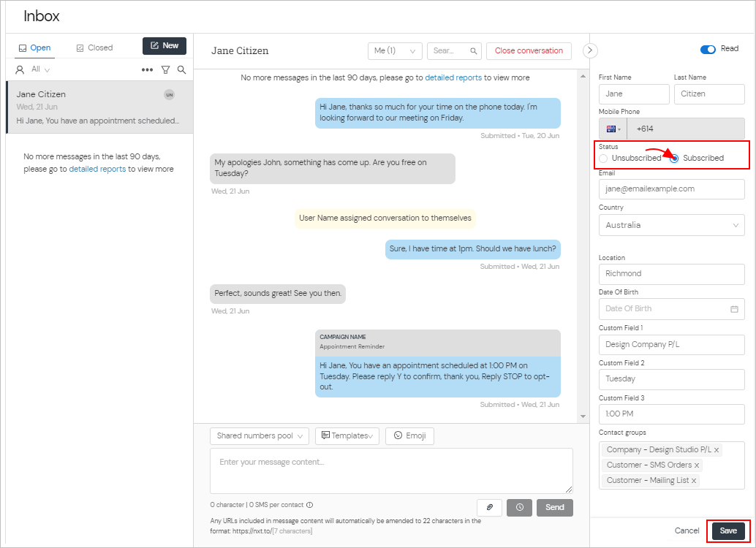756x548 pixels.
Task: Remove Customer - Mailing List group tag
Action: [693, 481]
